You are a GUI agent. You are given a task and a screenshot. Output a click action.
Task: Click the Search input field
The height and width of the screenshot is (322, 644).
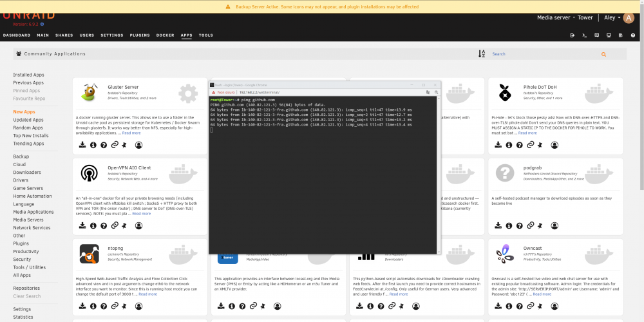544,54
